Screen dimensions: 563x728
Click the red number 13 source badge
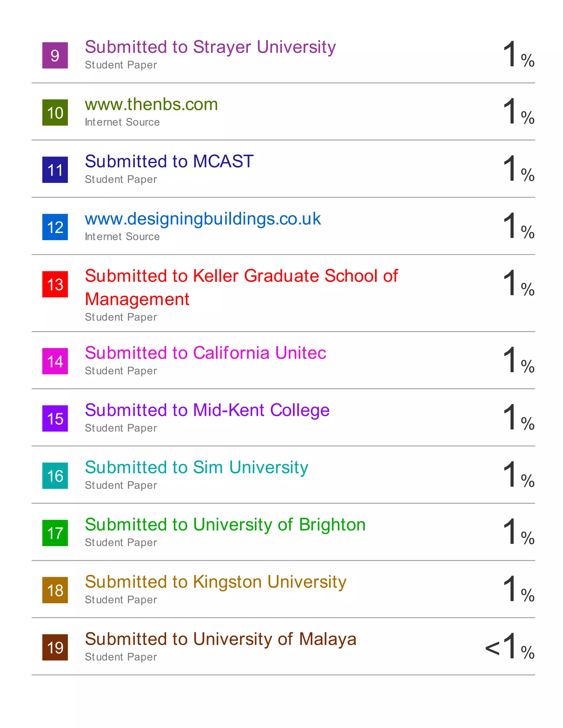[55, 284]
